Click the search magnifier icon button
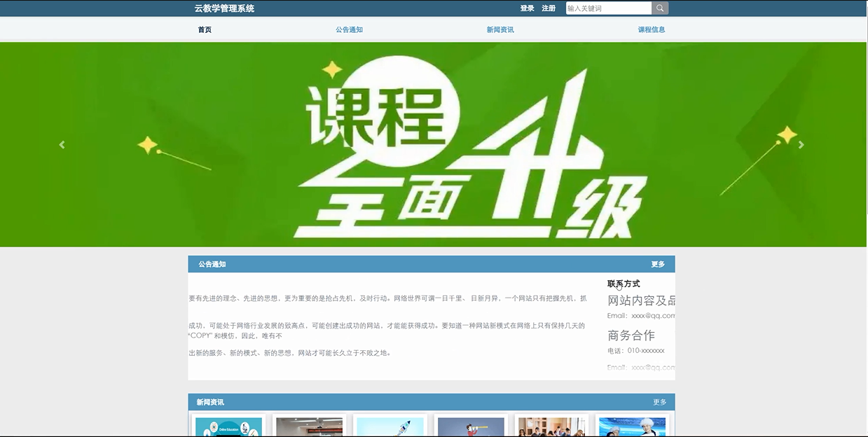The height and width of the screenshot is (437, 868). click(x=660, y=8)
